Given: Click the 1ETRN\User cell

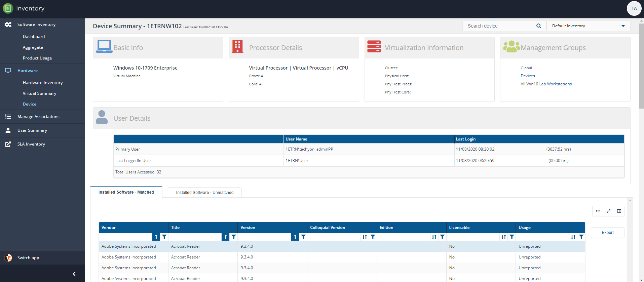Looking at the screenshot, I should pyautogui.click(x=369, y=161).
